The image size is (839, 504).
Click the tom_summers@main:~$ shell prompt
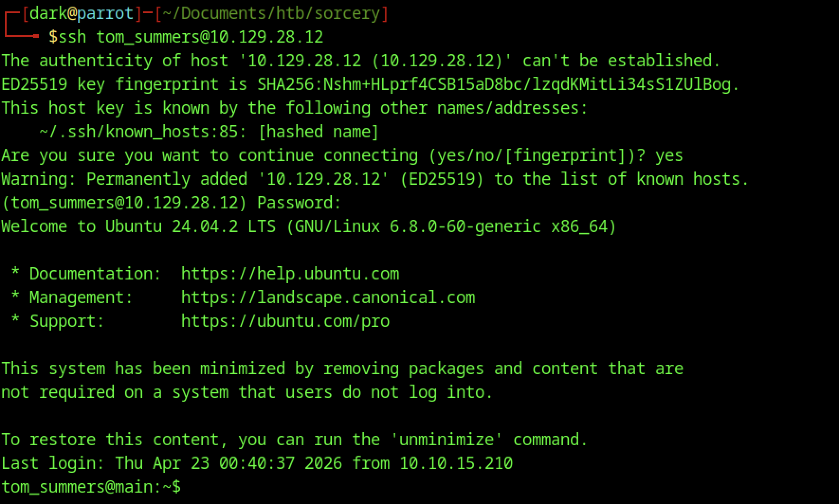click(x=91, y=487)
